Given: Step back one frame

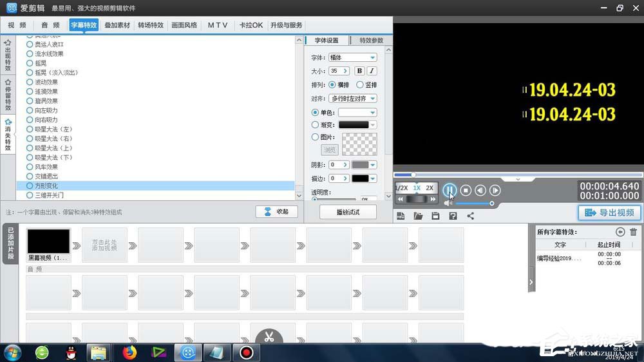Looking at the screenshot, I should point(480,190).
